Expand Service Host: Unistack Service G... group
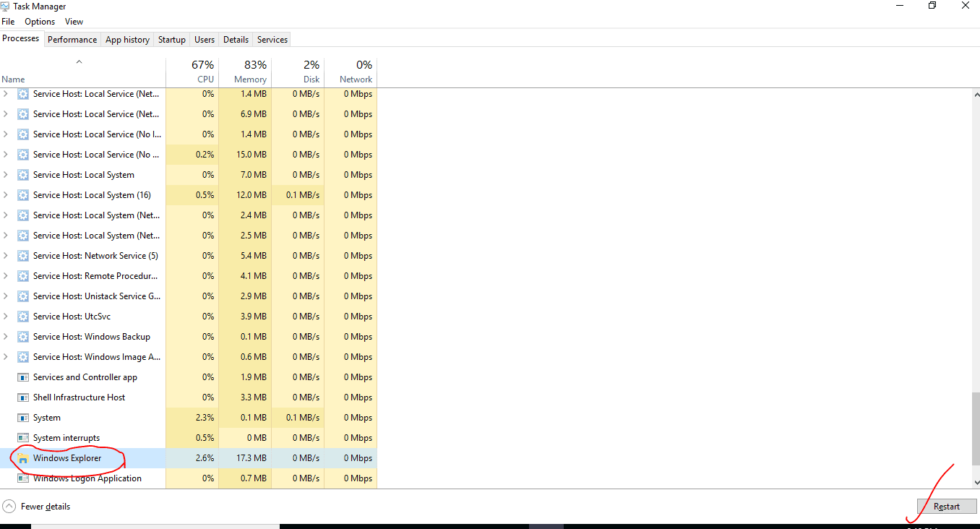Viewport: 980px width, 529px height. coord(6,296)
